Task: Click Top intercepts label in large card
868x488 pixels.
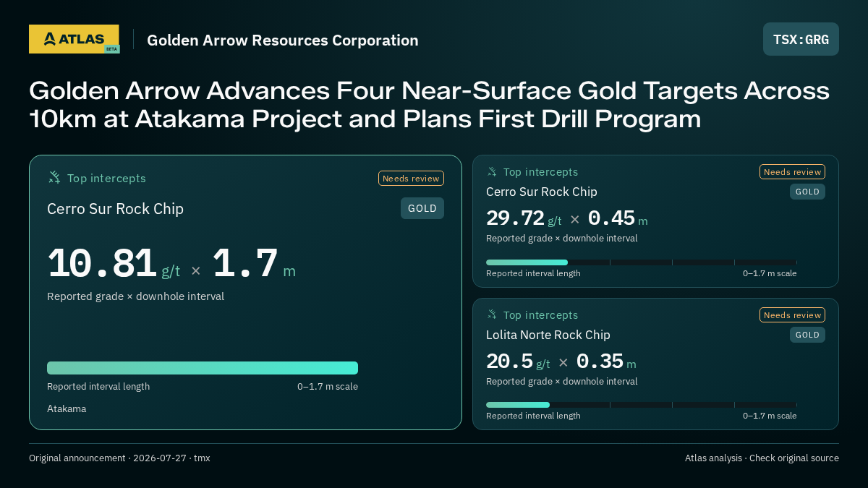Action: coord(106,178)
